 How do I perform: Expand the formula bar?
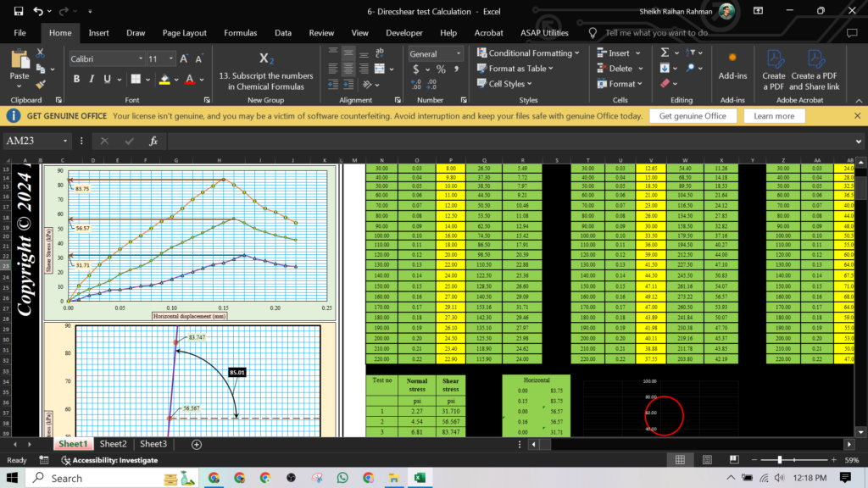click(859, 141)
